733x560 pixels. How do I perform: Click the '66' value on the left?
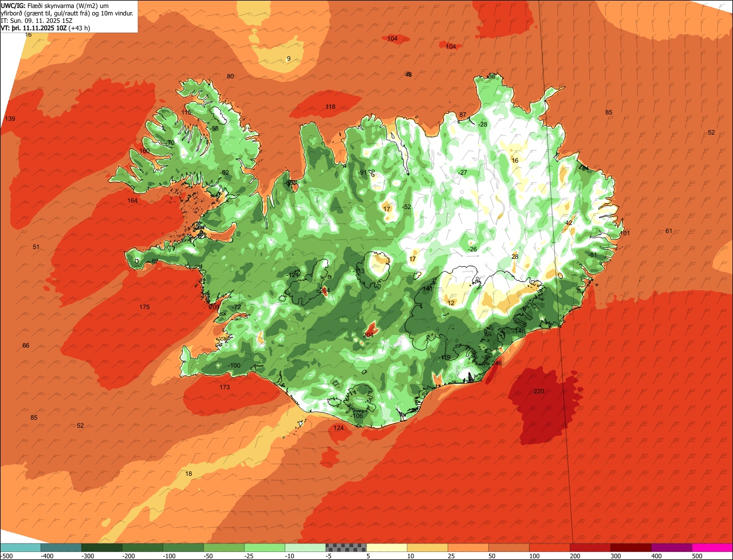pyautogui.click(x=26, y=345)
